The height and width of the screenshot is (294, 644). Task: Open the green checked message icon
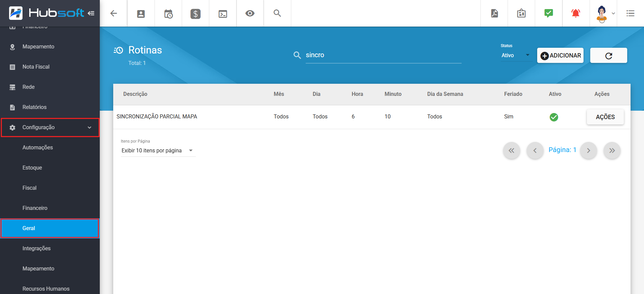(549, 13)
